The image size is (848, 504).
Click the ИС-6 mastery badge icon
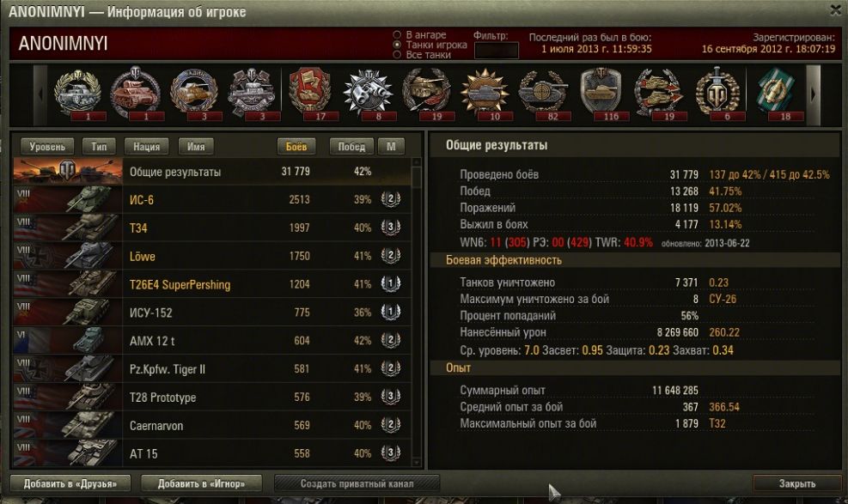point(390,199)
